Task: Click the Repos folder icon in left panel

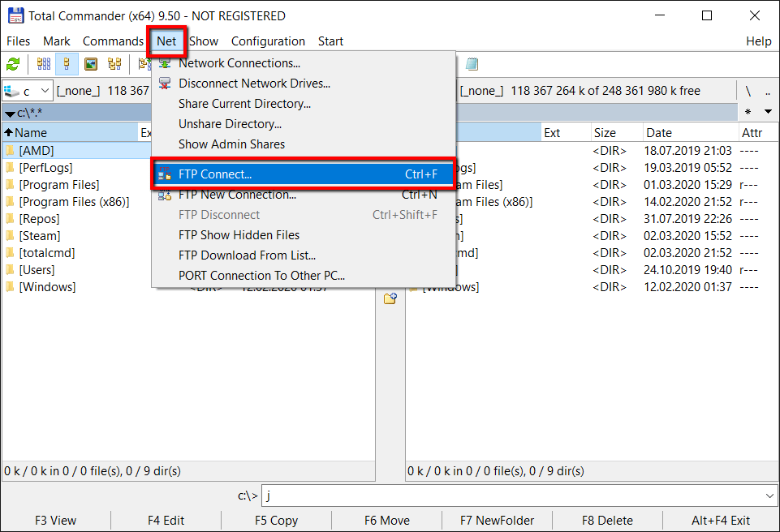Action: click(10, 219)
